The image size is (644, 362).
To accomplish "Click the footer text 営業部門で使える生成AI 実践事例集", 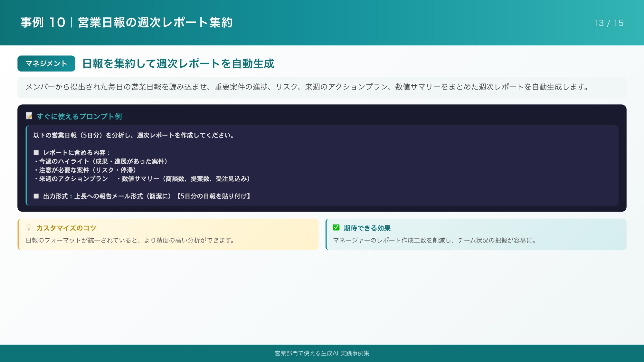I will 322,353.
